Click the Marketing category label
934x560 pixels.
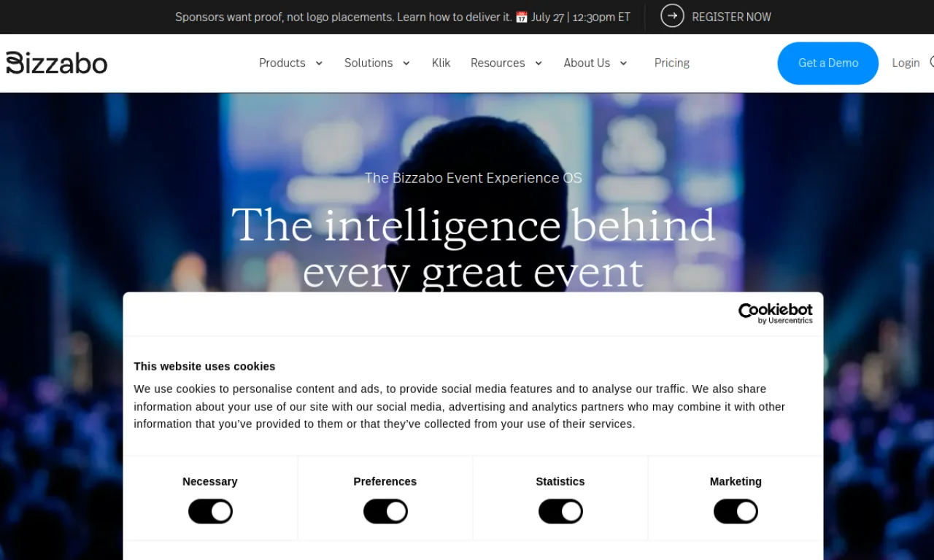tap(736, 481)
